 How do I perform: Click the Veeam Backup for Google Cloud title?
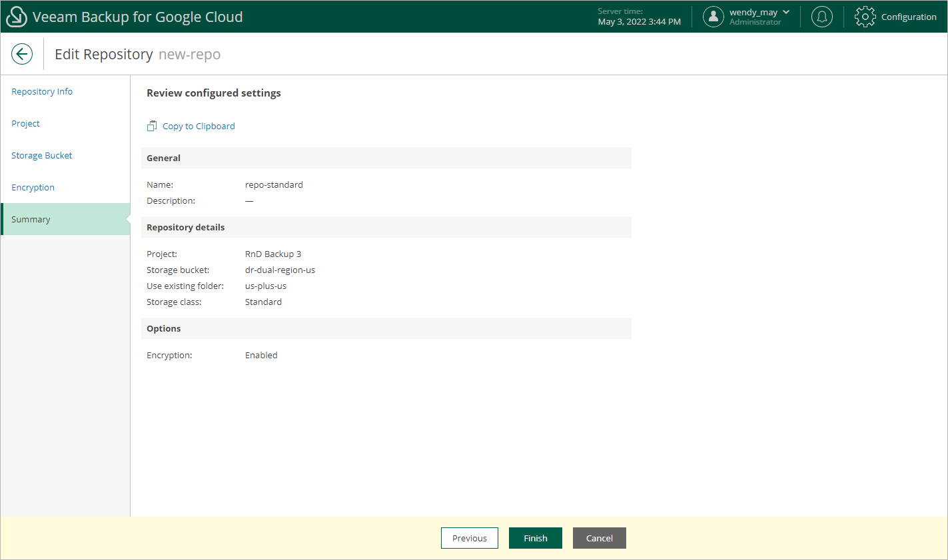point(138,17)
